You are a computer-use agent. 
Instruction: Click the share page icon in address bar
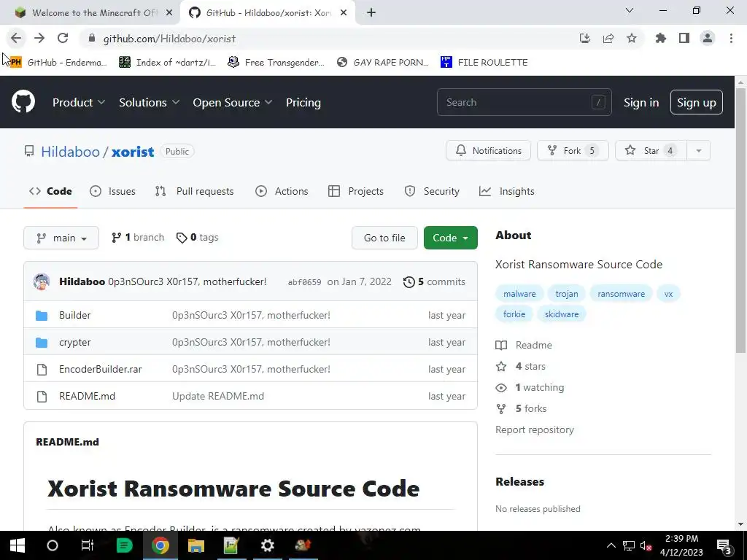(x=608, y=39)
